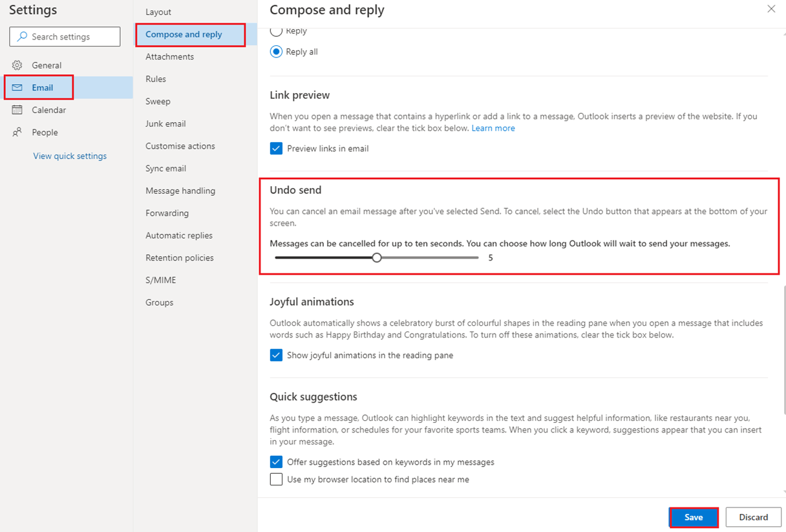
Task: Click the People icon in sidebar
Action: click(17, 132)
